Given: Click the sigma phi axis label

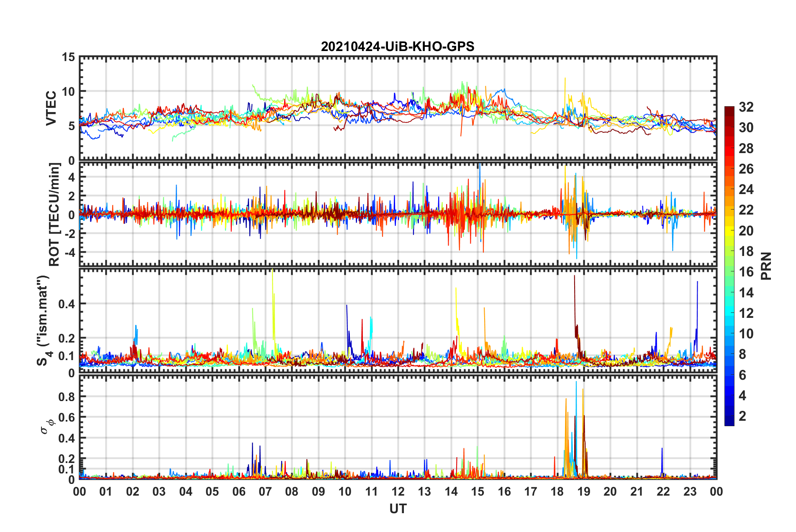Looking at the screenshot, I should [47, 427].
